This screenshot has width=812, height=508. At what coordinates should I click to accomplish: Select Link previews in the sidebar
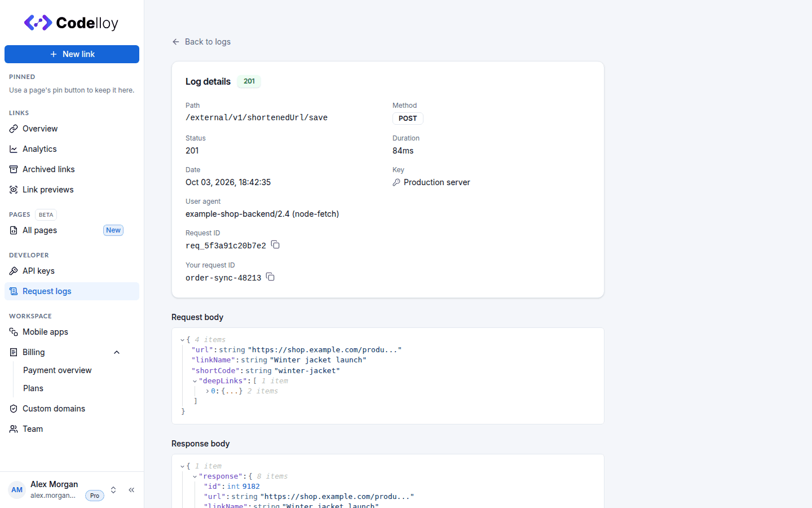click(72, 190)
